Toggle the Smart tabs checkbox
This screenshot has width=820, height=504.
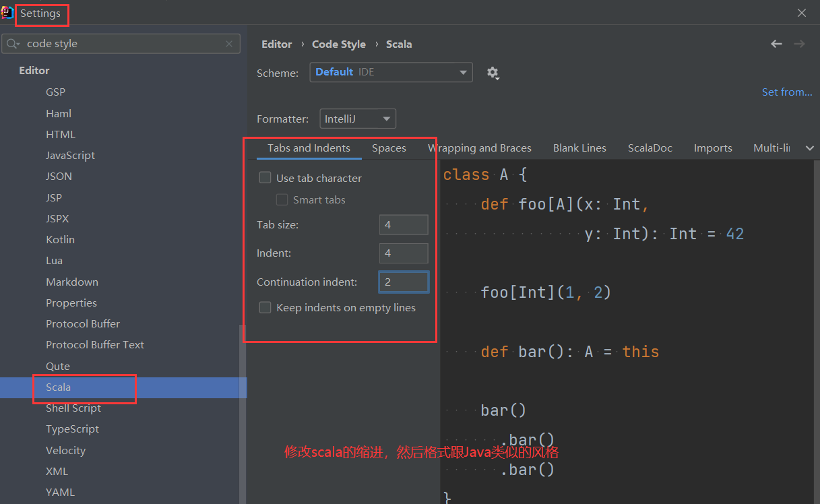pos(282,200)
